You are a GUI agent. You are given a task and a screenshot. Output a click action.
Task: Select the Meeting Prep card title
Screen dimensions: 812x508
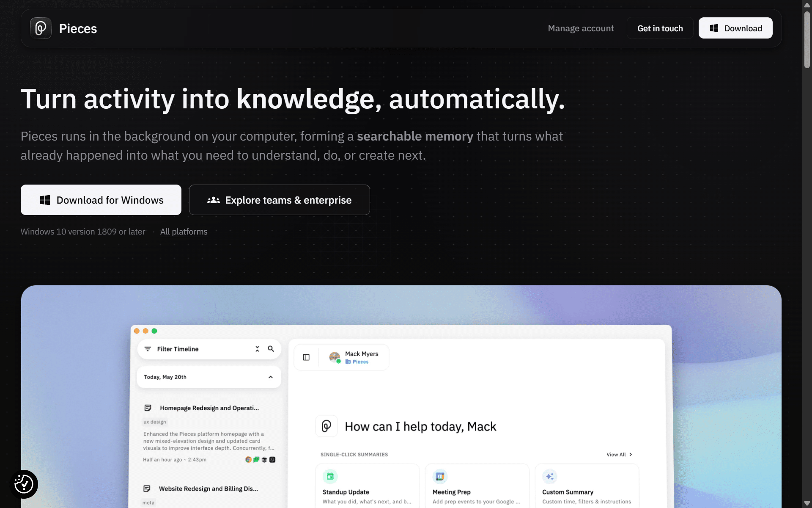(452, 492)
